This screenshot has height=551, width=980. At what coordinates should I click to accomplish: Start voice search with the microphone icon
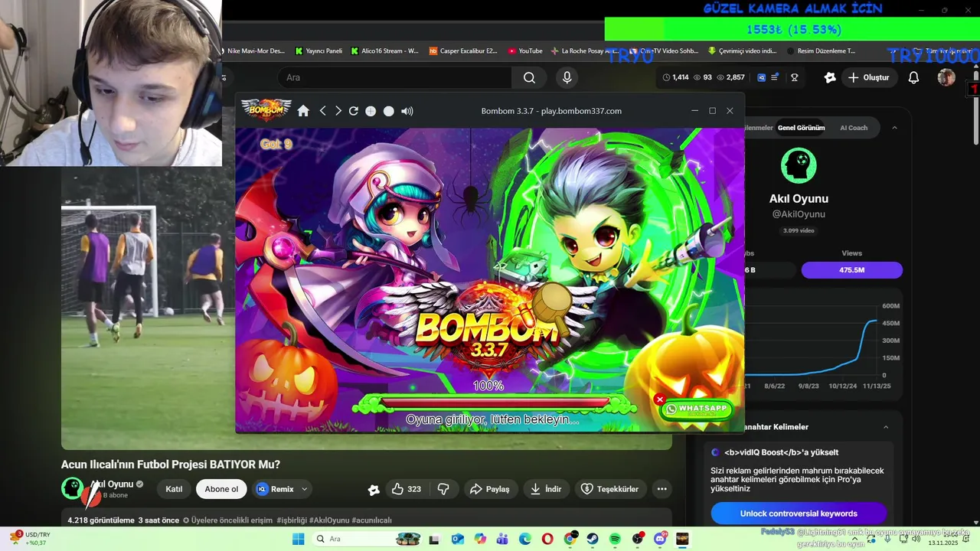tap(567, 77)
